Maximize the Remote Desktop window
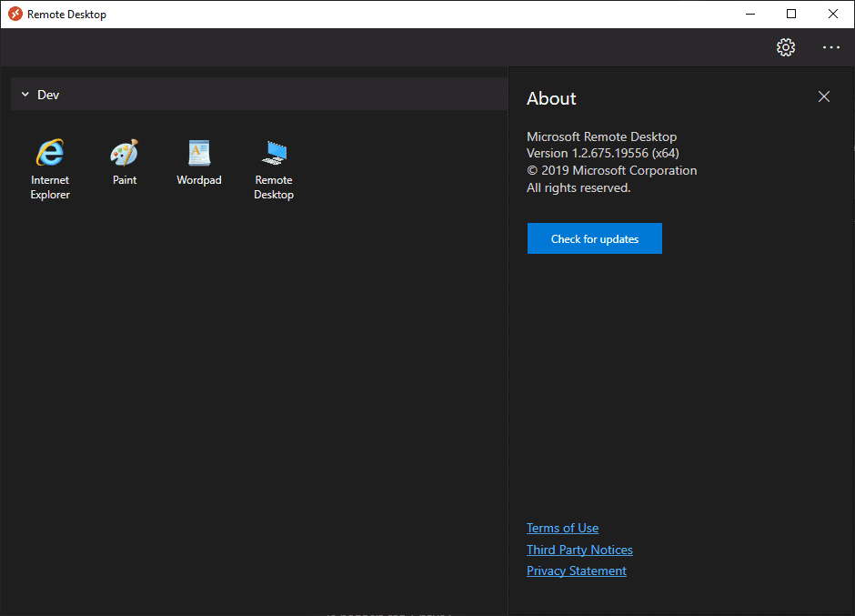 791,14
